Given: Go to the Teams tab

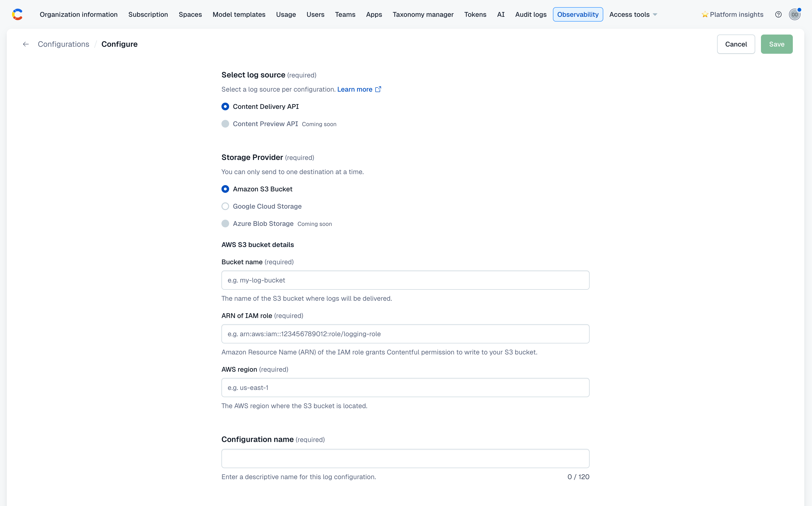Looking at the screenshot, I should coord(345,14).
